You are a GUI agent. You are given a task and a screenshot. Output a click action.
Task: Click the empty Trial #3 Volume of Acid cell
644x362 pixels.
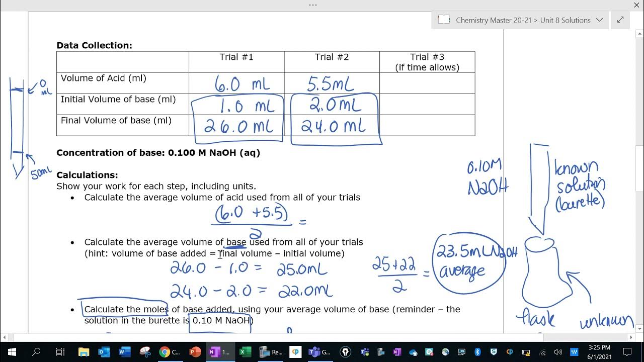point(427,83)
